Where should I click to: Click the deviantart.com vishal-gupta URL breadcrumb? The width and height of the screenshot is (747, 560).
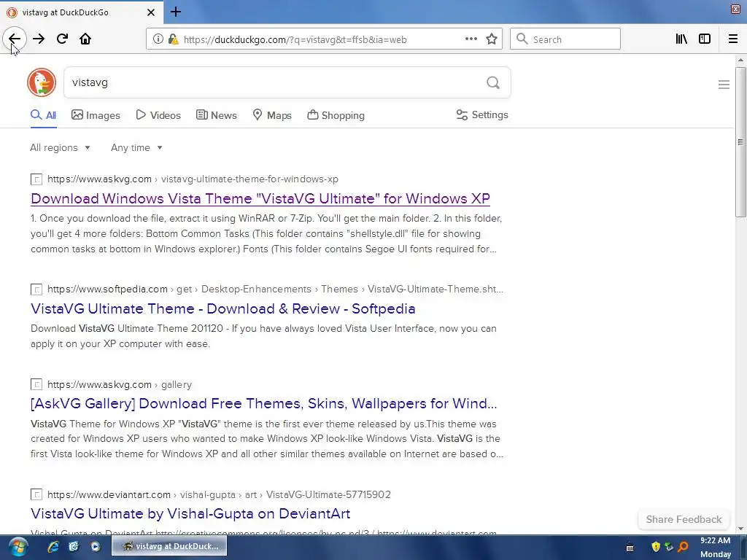click(219, 495)
